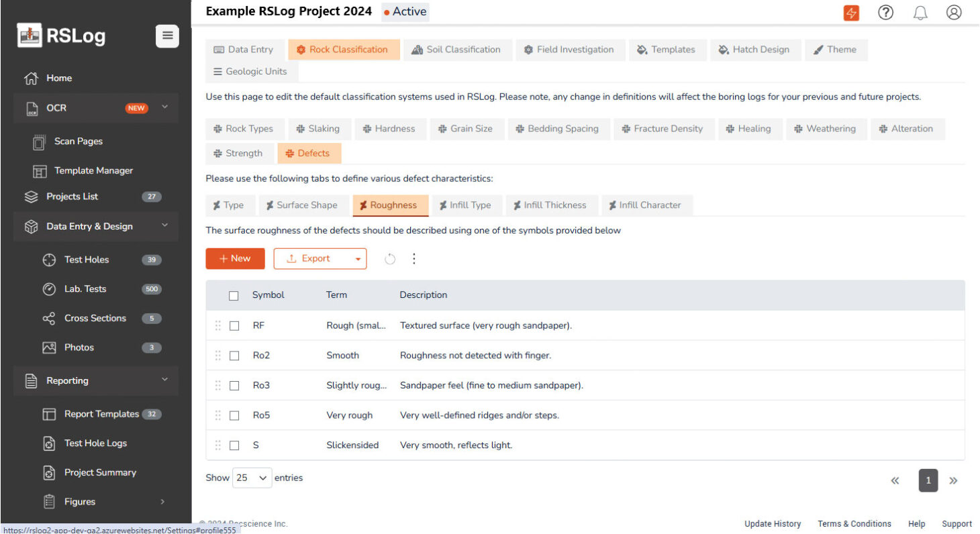Viewport: 980px width, 534px height.
Task: Sort the table by the Symbol column
Action: point(268,295)
